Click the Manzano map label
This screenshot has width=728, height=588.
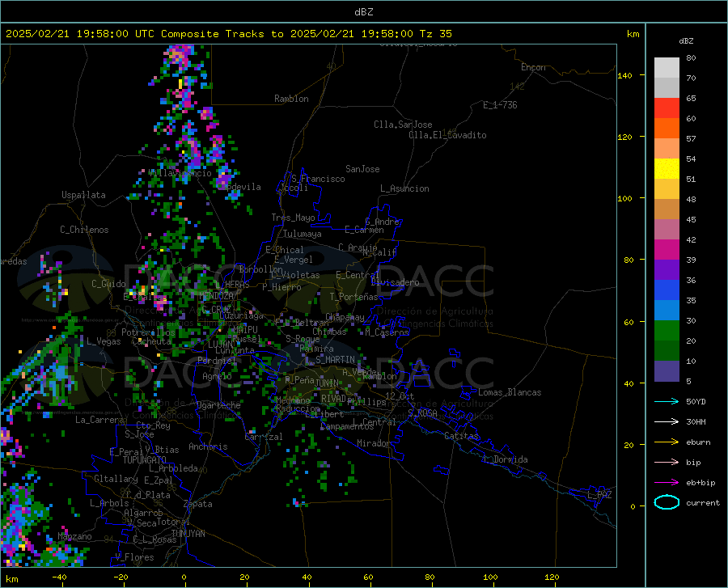[74, 536]
